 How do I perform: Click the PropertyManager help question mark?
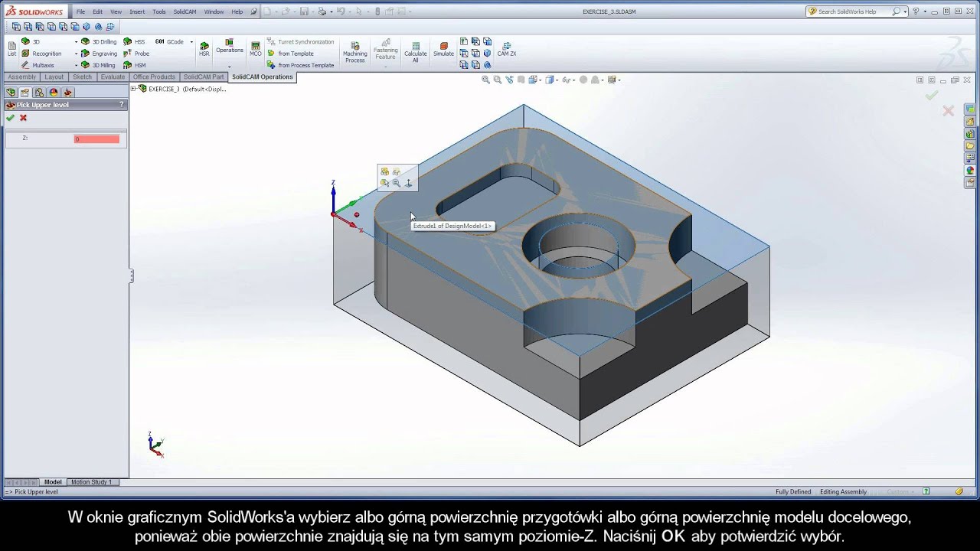coord(122,105)
